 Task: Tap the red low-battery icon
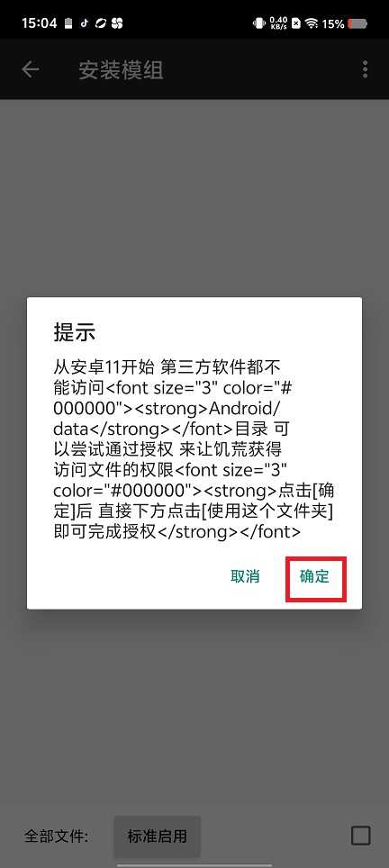358,23
